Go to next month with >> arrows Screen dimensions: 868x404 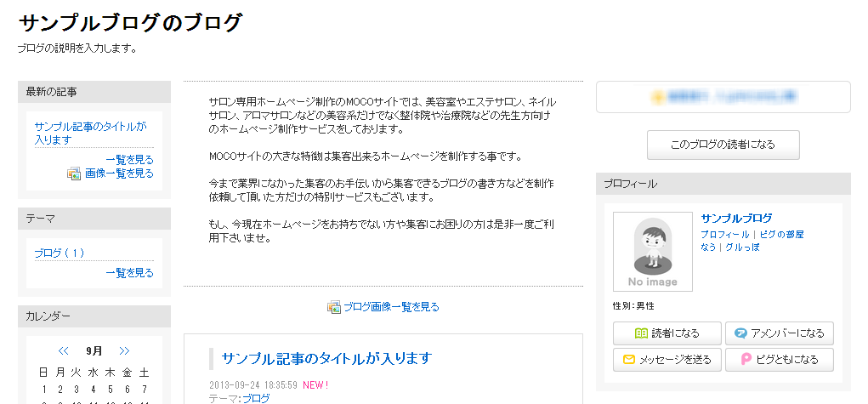[125, 350]
